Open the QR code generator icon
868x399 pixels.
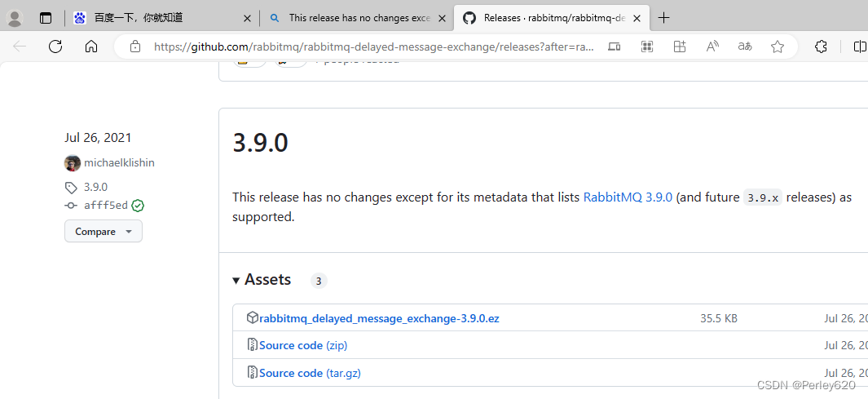click(646, 47)
